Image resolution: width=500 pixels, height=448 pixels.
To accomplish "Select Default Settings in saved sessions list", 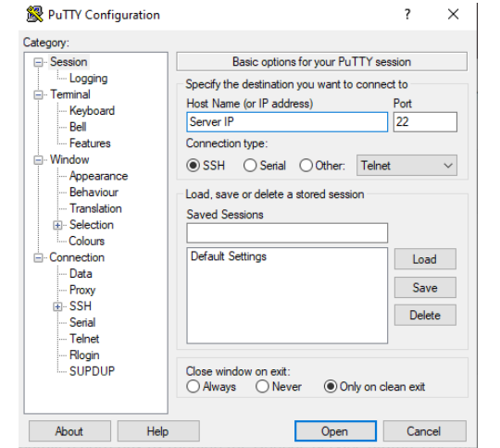I will pyautogui.click(x=229, y=256).
